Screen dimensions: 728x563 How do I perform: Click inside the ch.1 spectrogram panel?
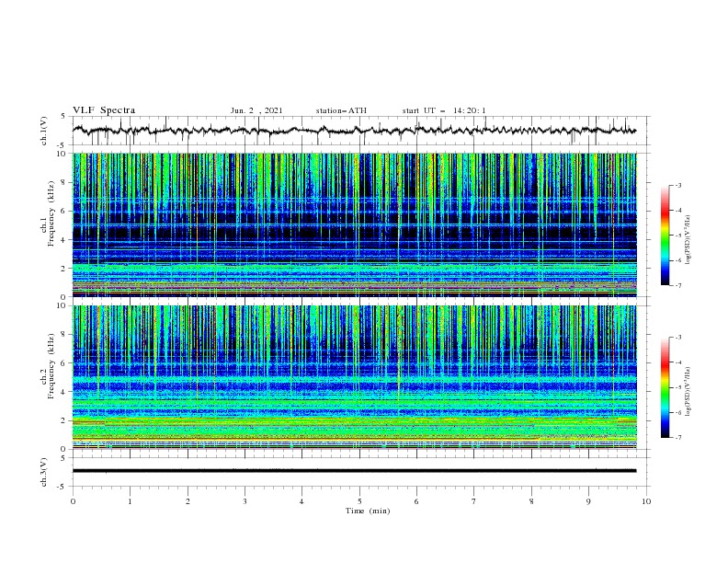(x=355, y=224)
